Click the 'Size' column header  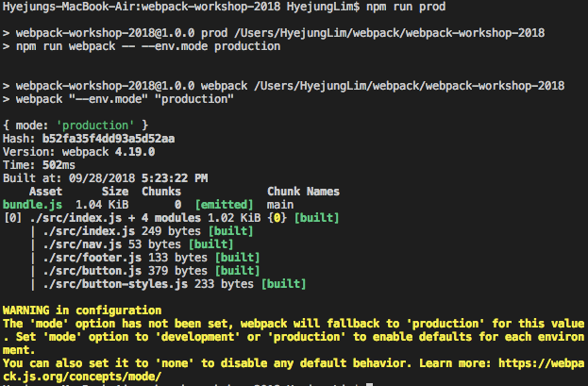(x=115, y=192)
